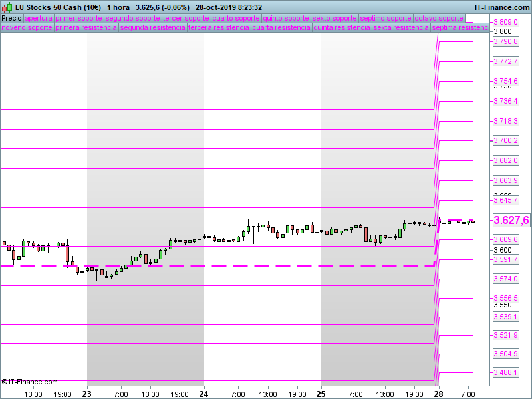Click the 3.809,0 price level tag

(x=506, y=22)
